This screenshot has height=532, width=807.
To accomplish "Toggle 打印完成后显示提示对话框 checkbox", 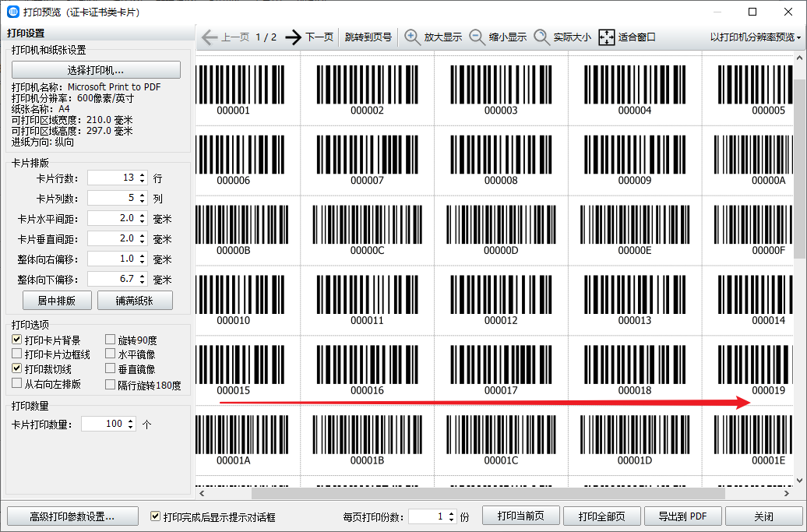I will (155, 516).
